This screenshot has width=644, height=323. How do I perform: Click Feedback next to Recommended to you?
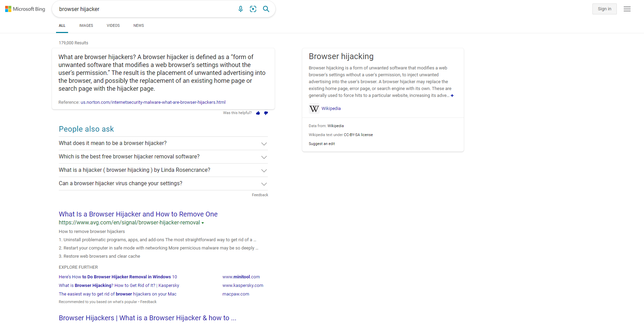click(149, 302)
